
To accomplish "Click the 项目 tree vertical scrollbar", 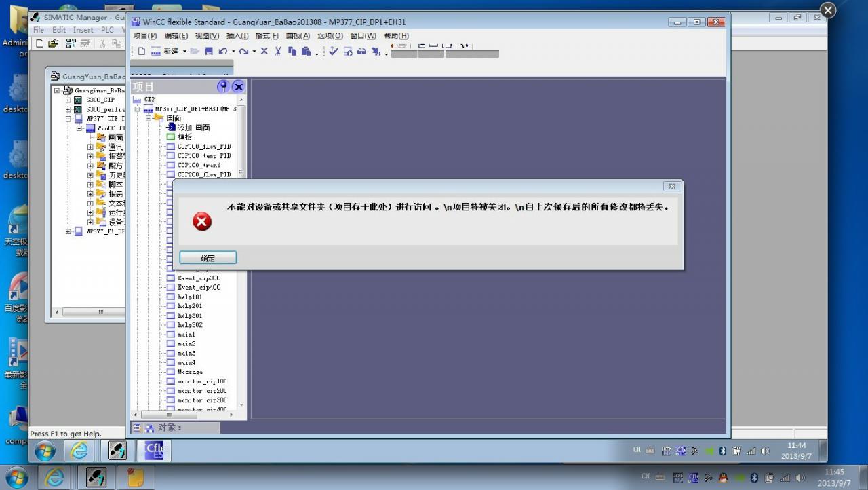I will click(x=241, y=252).
